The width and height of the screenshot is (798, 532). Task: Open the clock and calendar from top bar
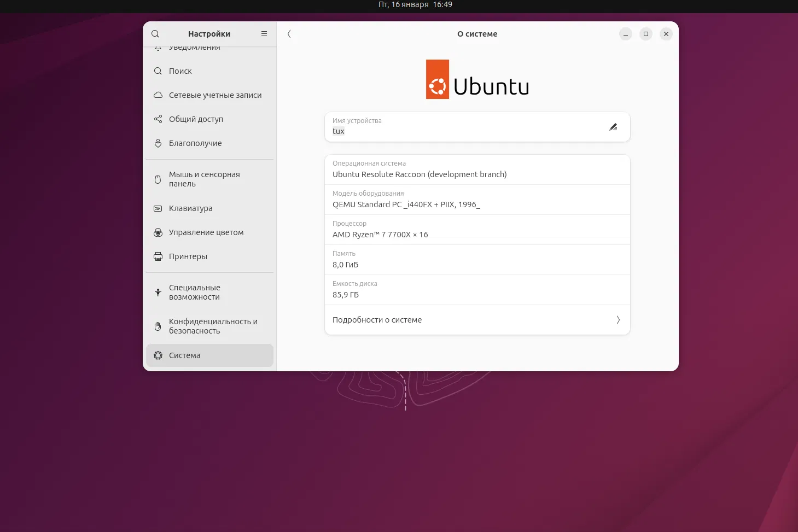click(415, 4)
